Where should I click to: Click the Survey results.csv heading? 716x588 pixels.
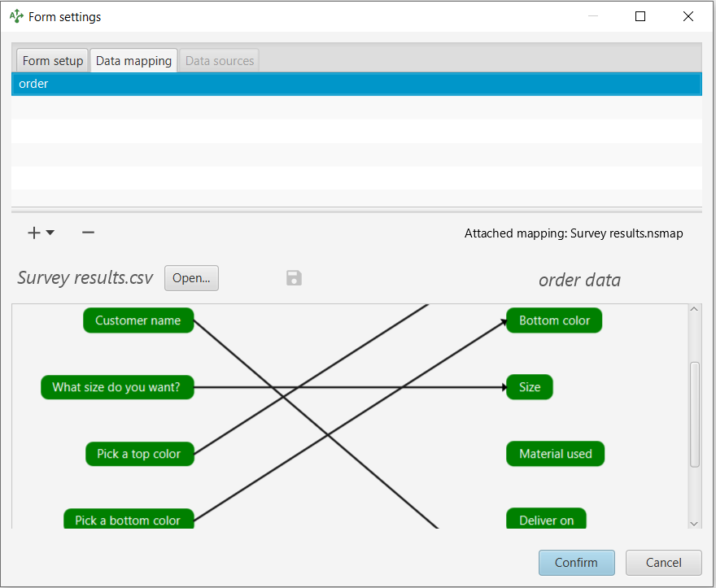coord(85,277)
